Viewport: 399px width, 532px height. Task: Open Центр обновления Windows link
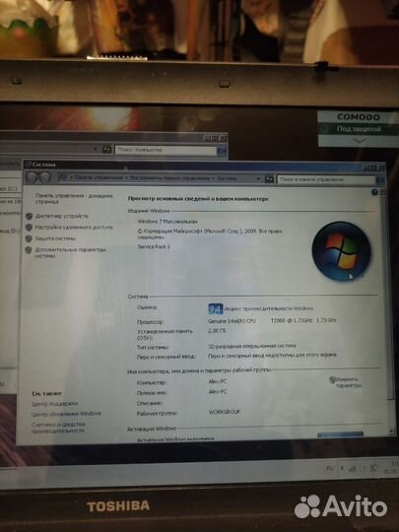66,414
